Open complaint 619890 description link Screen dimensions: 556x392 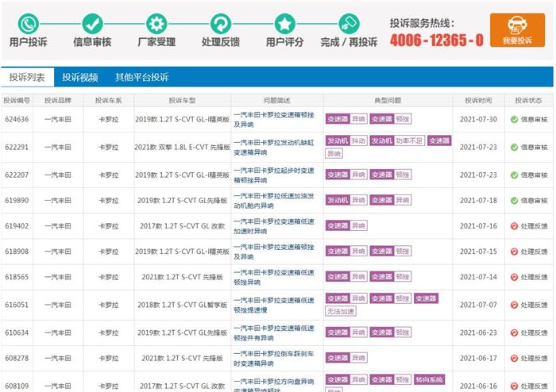[x=274, y=201]
